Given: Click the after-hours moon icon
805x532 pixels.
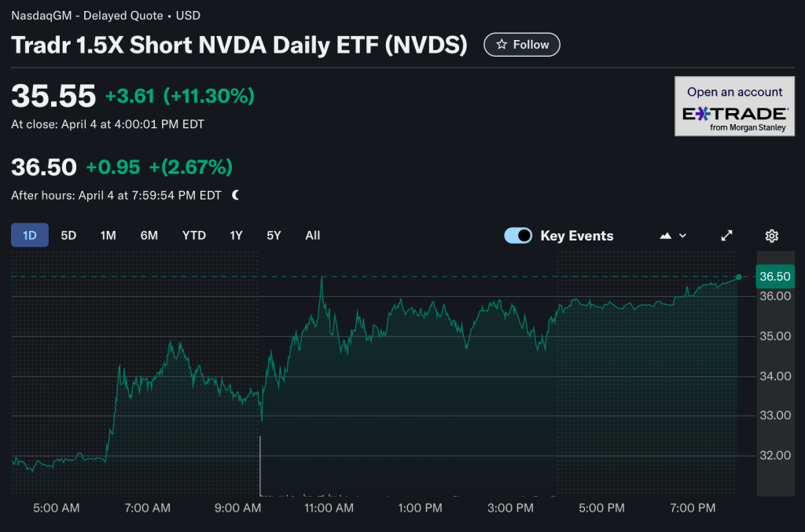Looking at the screenshot, I should point(236,195).
